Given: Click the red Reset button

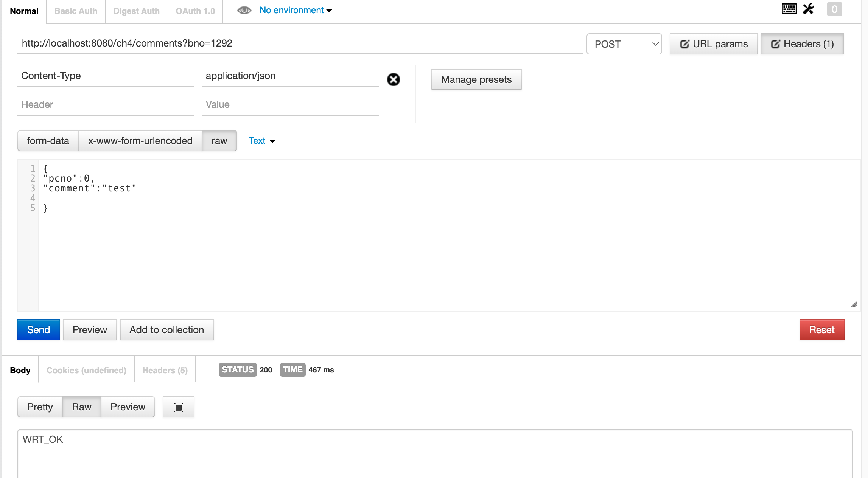Looking at the screenshot, I should (x=821, y=330).
